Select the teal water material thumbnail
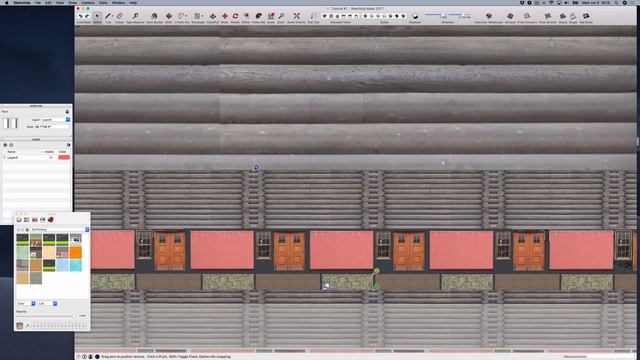 coord(76,265)
